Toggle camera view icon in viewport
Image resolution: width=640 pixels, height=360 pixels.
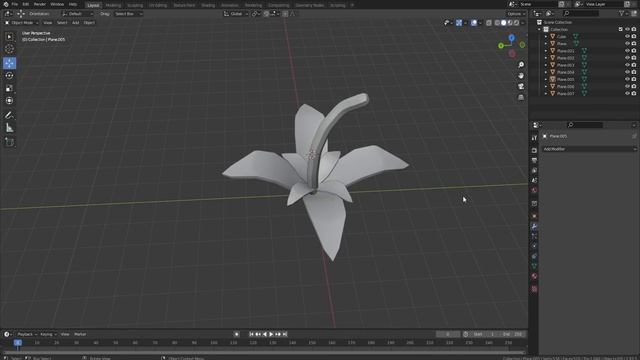click(x=521, y=87)
